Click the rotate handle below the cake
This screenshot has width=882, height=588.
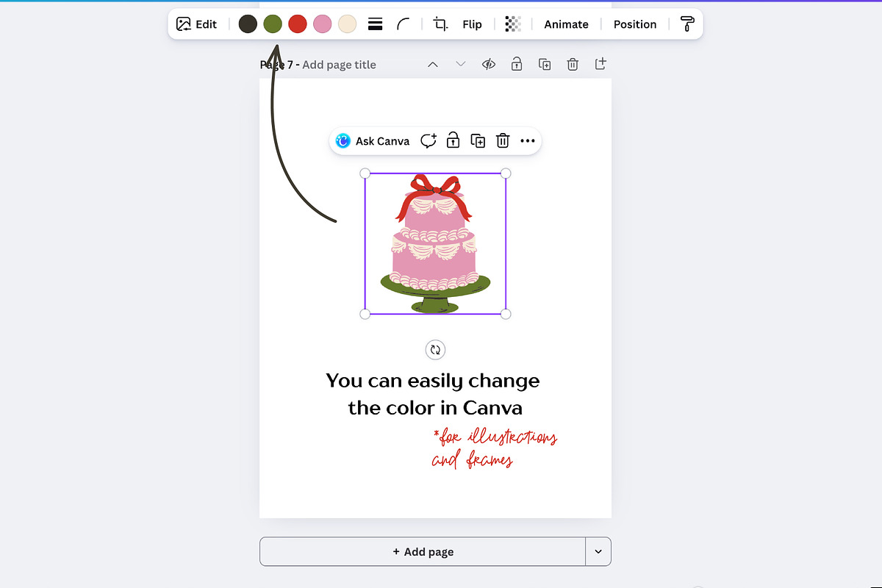point(435,350)
